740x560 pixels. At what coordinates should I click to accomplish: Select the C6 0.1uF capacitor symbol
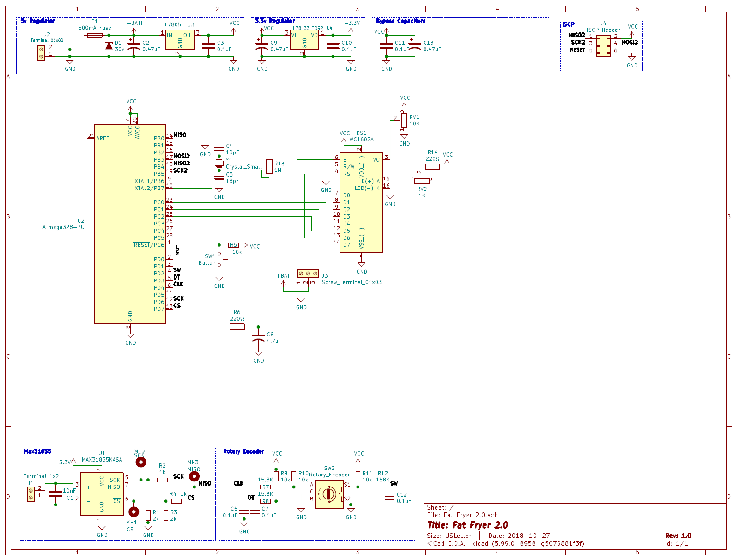click(244, 512)
